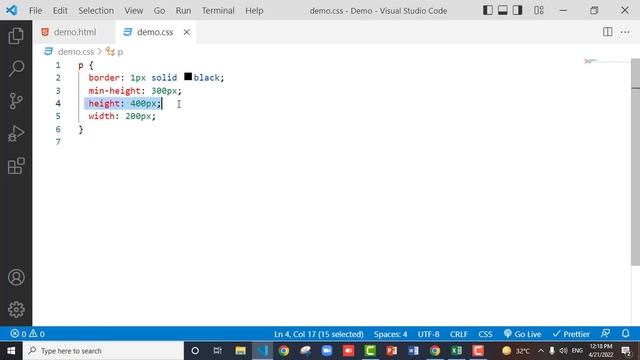Click the Prettier status bar item

pyautogui.click(x=571, y=334)
